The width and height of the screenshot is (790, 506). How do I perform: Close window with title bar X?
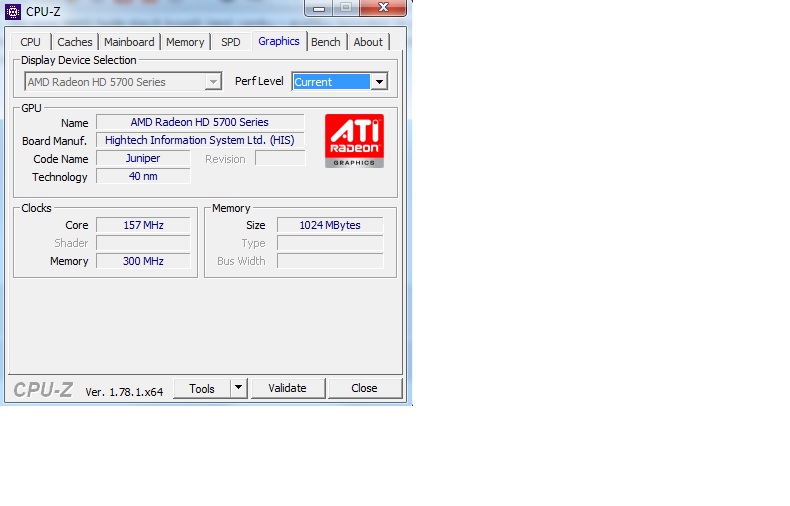point(383,8)
